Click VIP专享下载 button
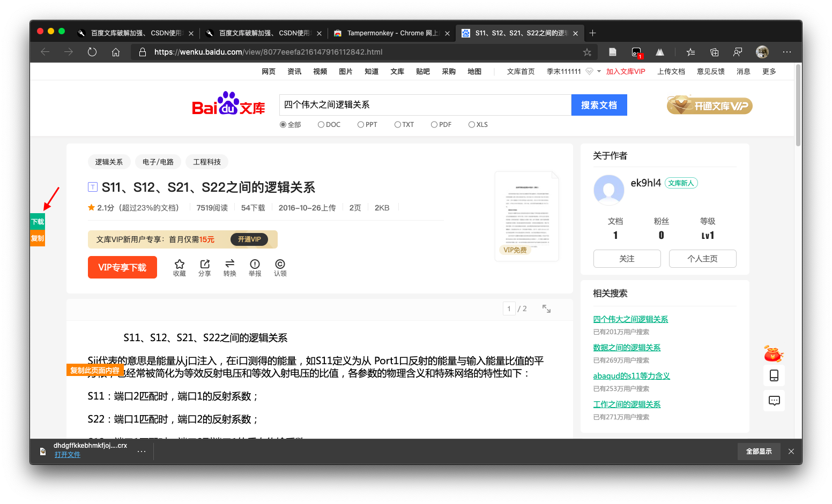Image resolution: width=832 pixels, height=504 pixels. 122,267
